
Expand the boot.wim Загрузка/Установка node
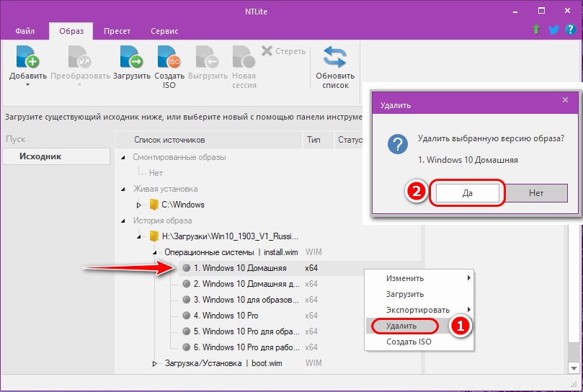click(154, 363)
